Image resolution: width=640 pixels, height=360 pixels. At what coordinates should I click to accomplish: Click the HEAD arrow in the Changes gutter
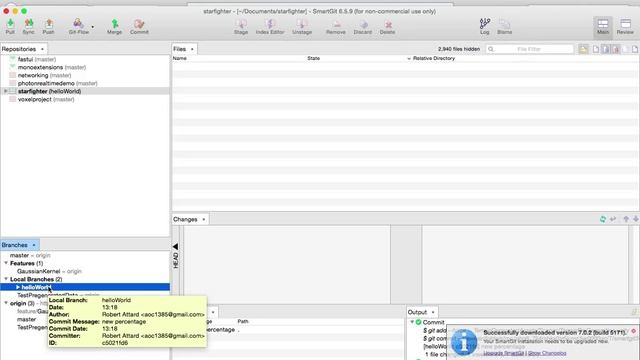[x=176, y=247]
